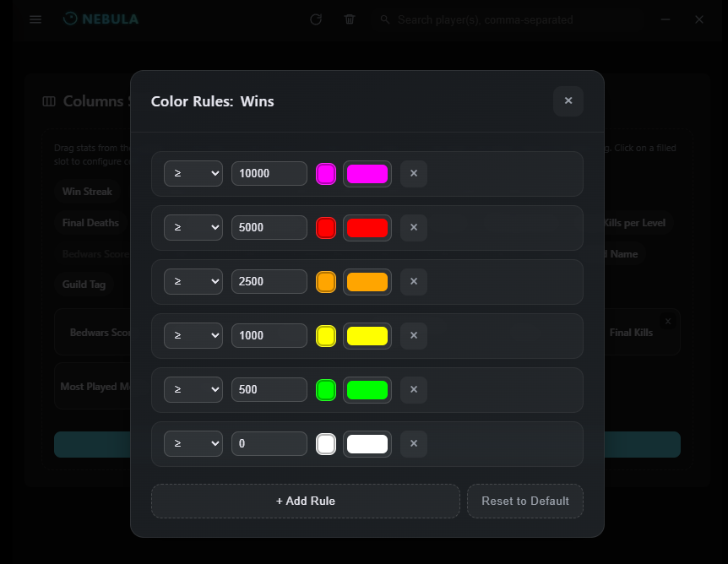Remove the 10000 Wins color rule
This screenshot has height=564, width=728.
[413, 173]
